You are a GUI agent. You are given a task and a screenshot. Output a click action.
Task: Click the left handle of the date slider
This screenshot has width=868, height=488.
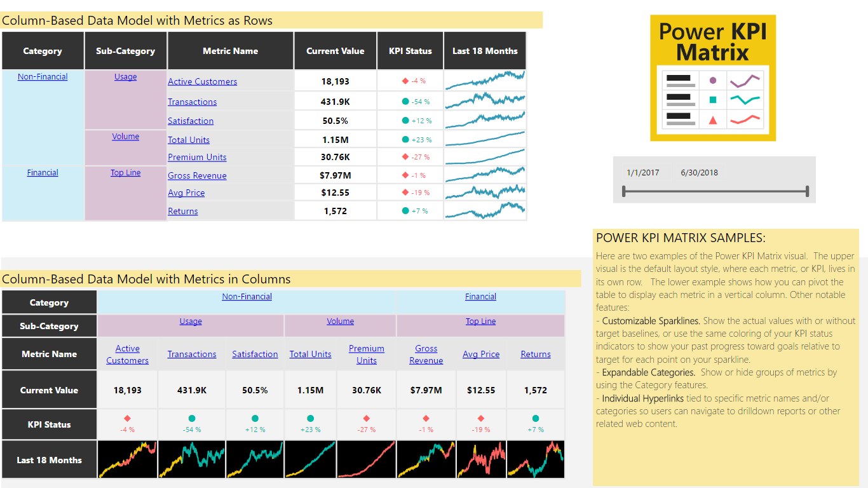tap(624, 191)
